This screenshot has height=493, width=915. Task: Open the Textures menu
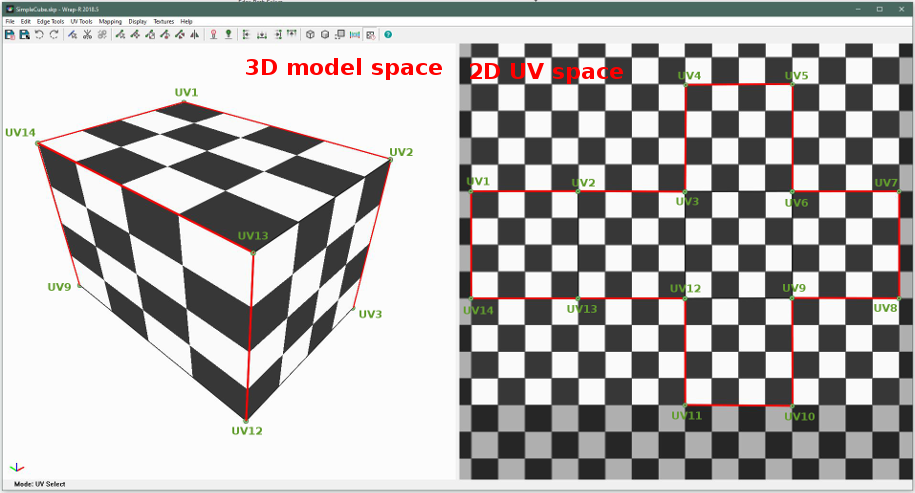(x=163, y=21)
